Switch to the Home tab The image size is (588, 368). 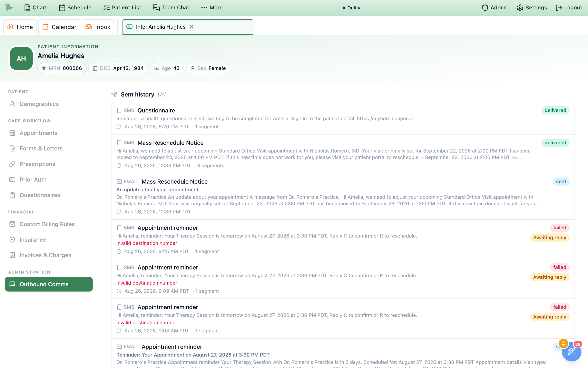20,27
